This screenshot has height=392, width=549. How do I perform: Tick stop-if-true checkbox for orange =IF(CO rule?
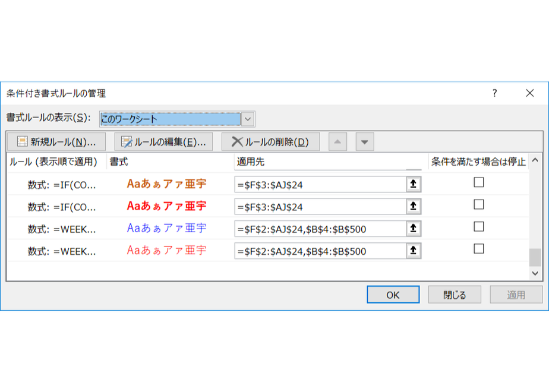pos(479,182)
